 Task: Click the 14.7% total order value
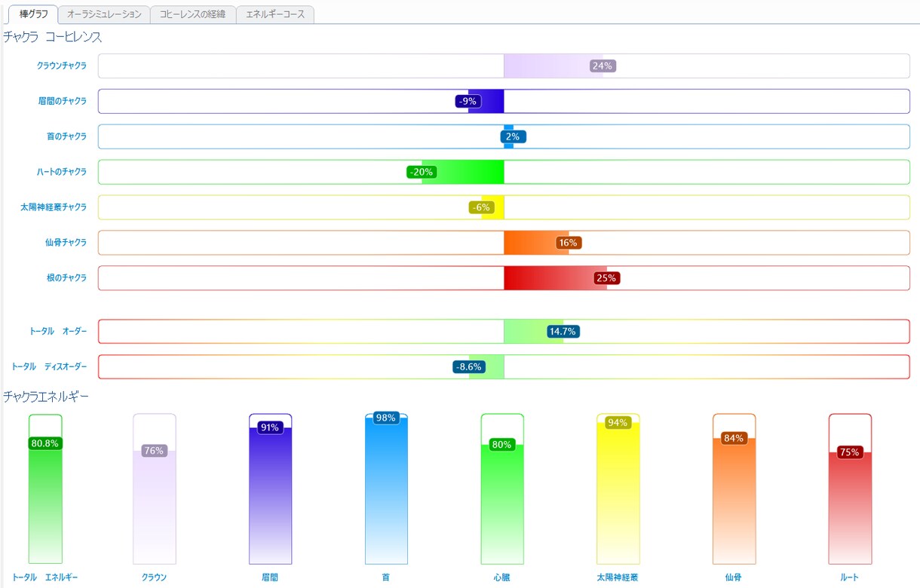[563, 331]
